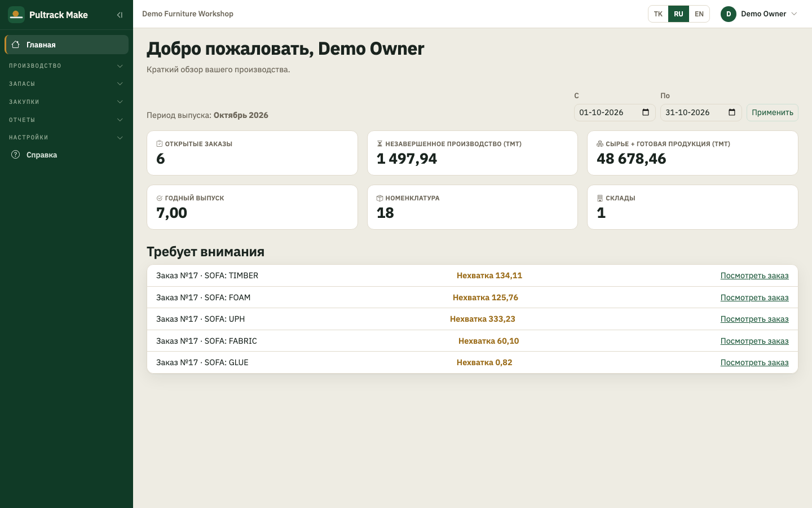The height and width of the screenshot is (508, 812).
Task: Click the good output value 7,00
Action: pyautogui.click(x=171, y=213)
